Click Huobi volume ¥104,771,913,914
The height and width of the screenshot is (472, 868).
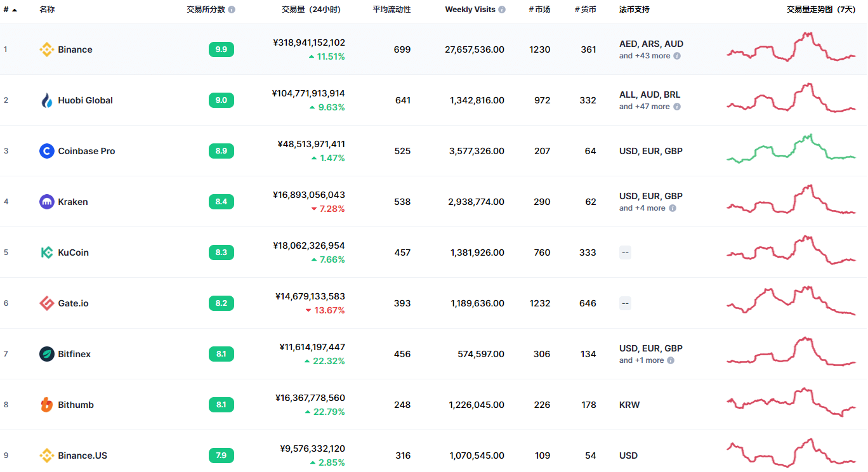(x=309, y=93)
